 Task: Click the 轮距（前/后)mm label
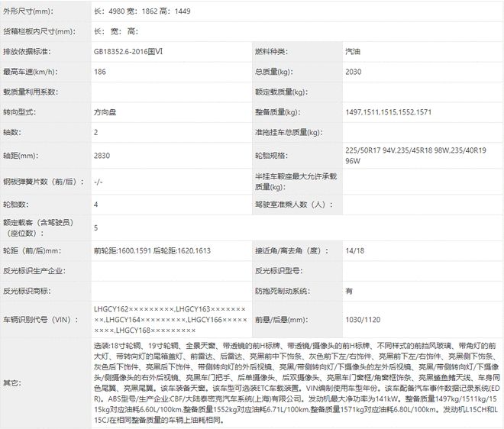tap(32, 250)
